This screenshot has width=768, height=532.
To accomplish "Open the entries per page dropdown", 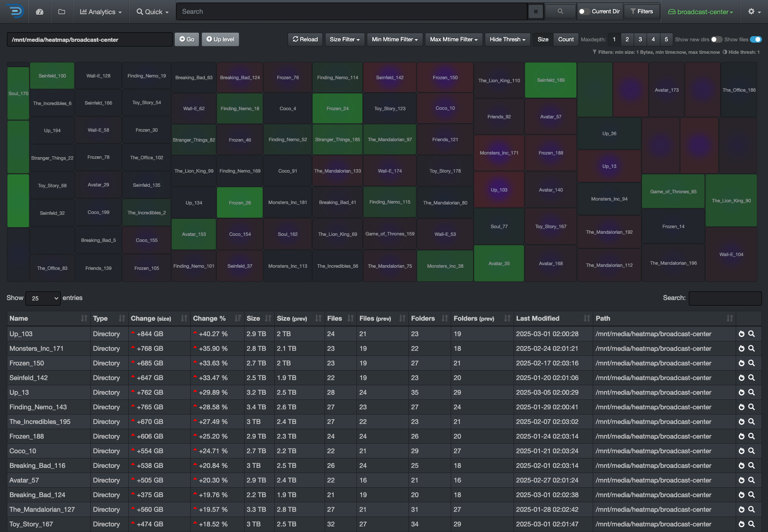I will click(x=43, y=298).
